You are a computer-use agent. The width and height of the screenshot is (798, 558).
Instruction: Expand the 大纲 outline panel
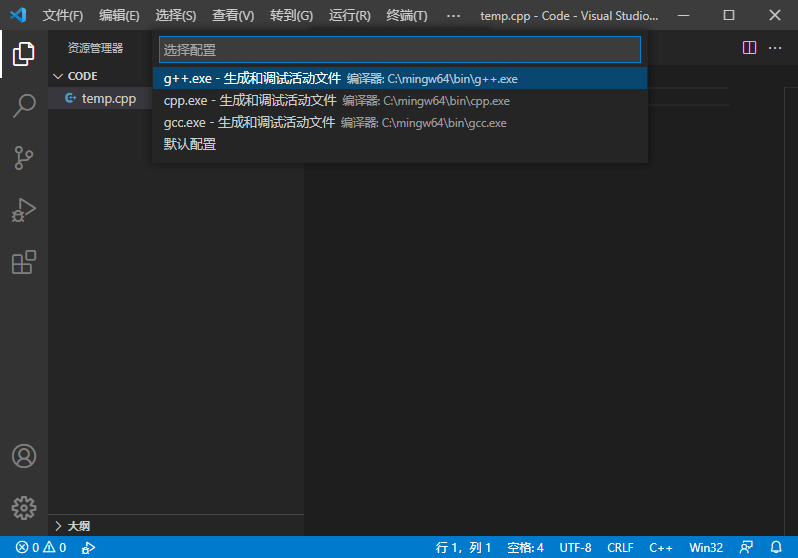78,526
